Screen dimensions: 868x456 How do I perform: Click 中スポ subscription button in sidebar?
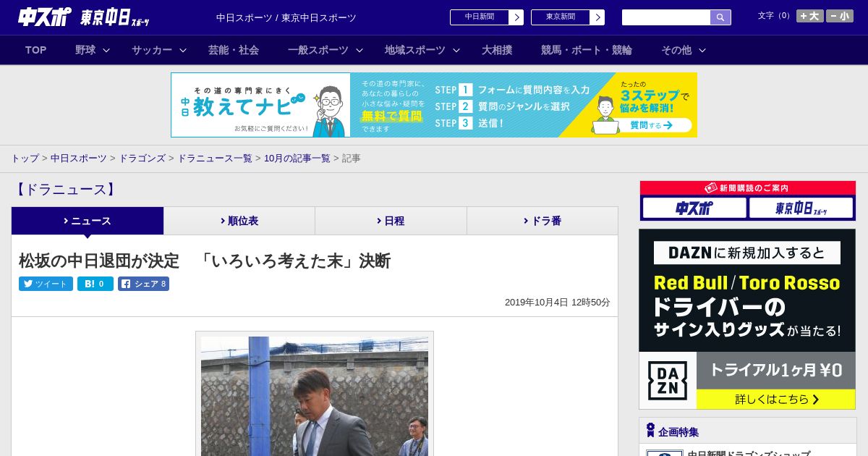(x=694, y=208)
